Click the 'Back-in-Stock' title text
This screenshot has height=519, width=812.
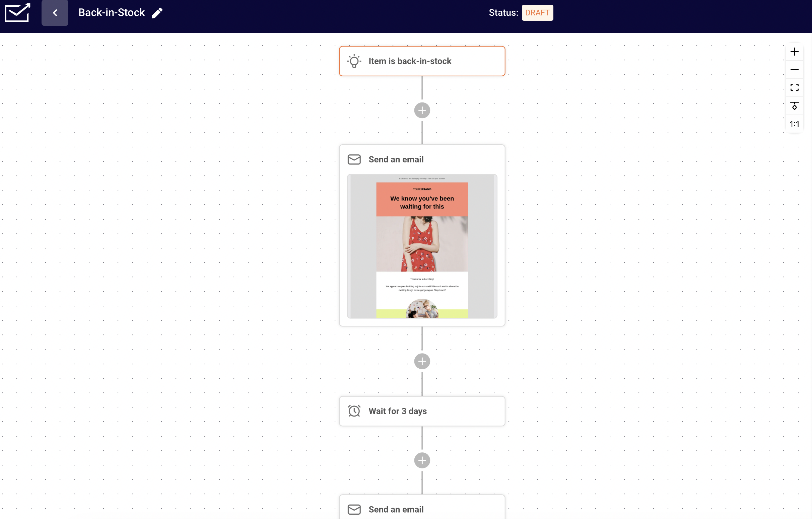pyautogui.click(x=111, y=13)
